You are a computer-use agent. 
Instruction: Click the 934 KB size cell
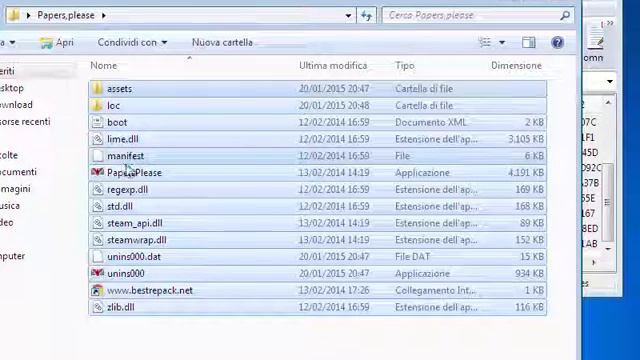tap(529, 273)
